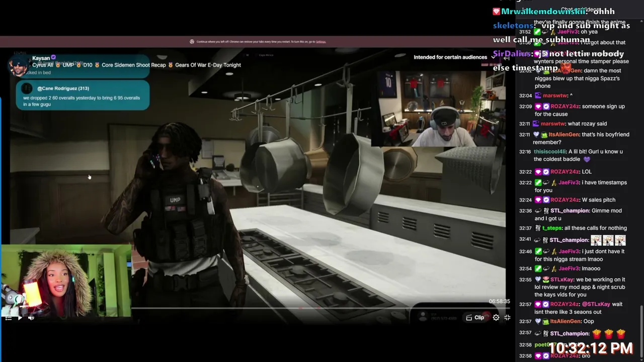This screenshot has width=644, height=362.
Task: Click the green alien badge on 'that's his boyfriend'
Action: pyautogui.click(x=544, y=135)
